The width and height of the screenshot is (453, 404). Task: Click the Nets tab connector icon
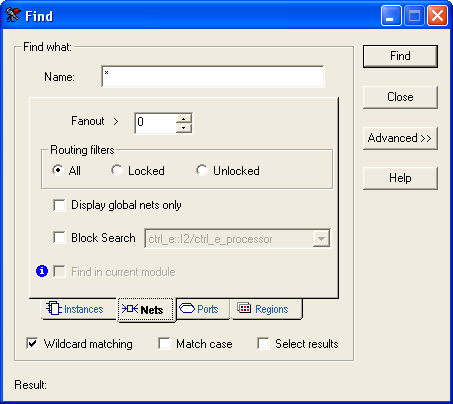point(130,309)
